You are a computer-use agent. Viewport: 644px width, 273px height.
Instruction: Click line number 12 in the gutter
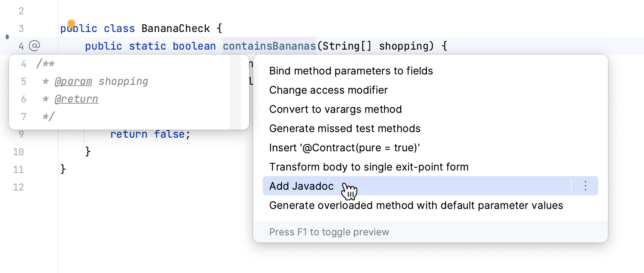(18, 187)
